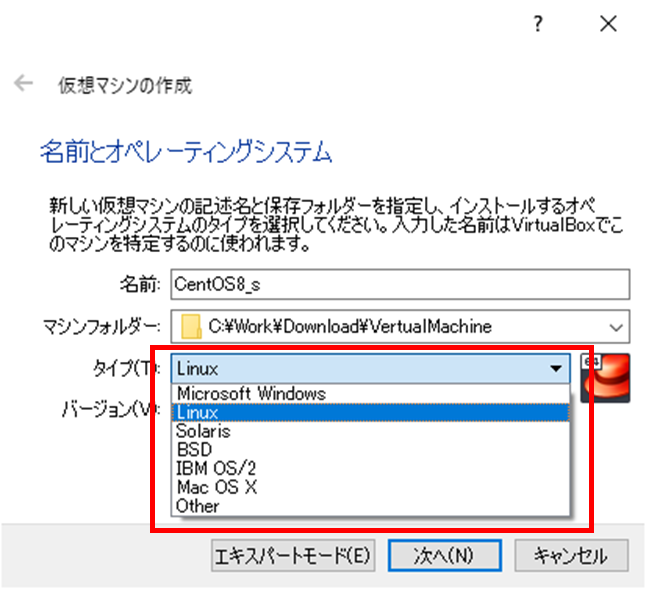Close the virtual machine creation dialog

coord(608,23)
